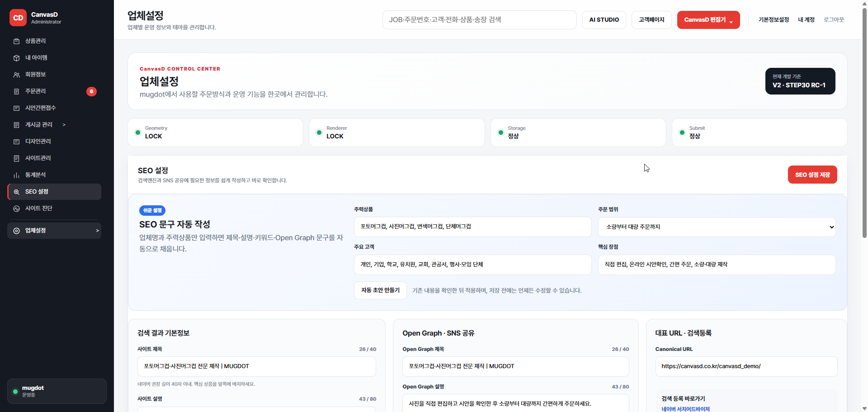This screenshot has width=868, height=412.
Task: Click the 디자인관리 icon
Action: [17, 142]
